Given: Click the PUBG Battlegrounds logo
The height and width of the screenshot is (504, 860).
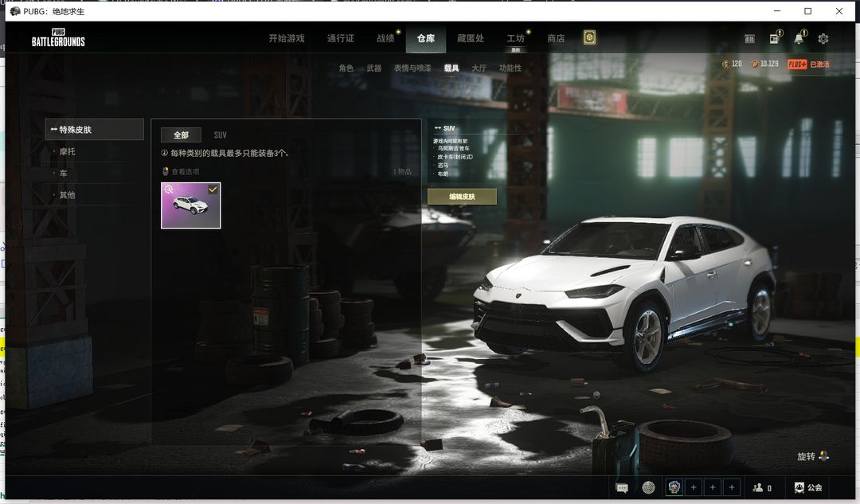Looking at the screenshot, I should [x=58, y=37].
